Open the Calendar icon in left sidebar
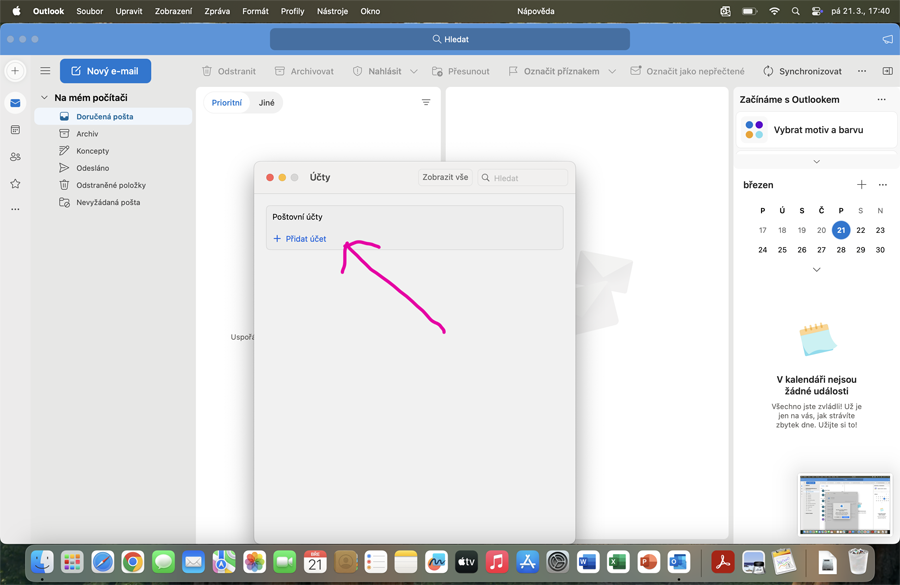 pos(15,130)
